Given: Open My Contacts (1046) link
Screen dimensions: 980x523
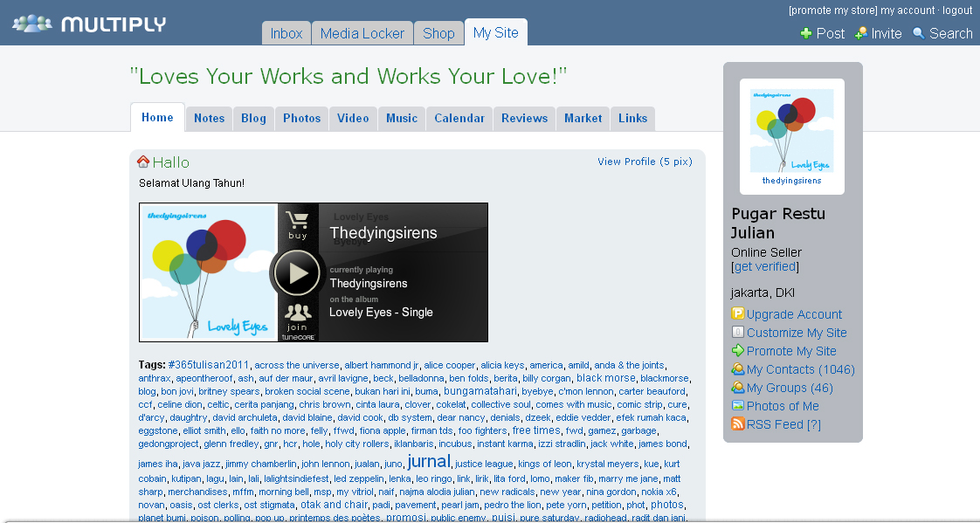Looking at the screenshot, I should tap(800, 369).
